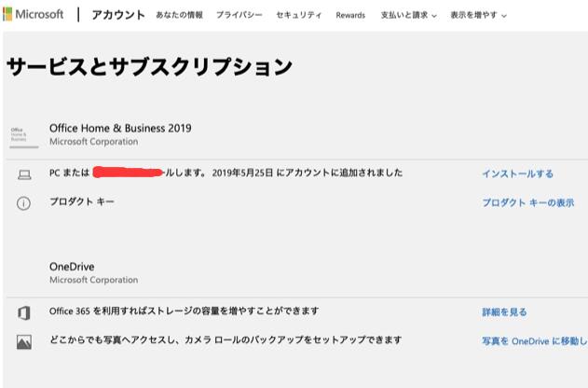
Task: Click the product key info circle icon
Action: pos(23,203)
